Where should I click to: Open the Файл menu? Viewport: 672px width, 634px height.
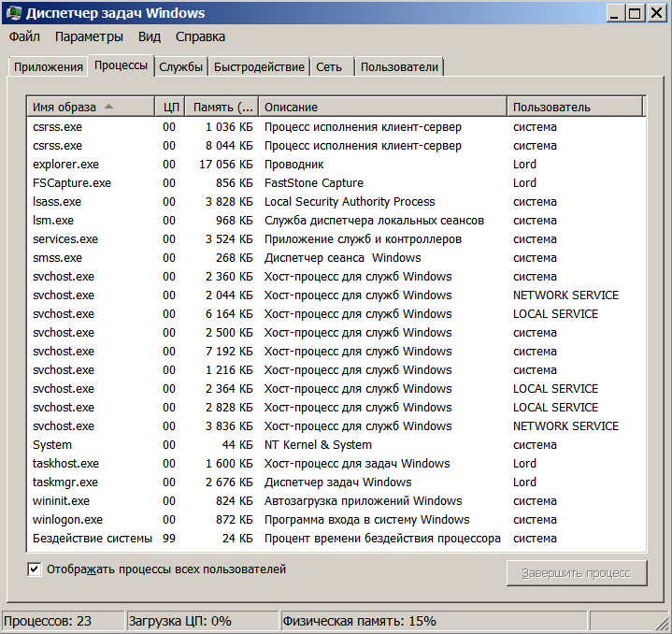tap(24, 36)
